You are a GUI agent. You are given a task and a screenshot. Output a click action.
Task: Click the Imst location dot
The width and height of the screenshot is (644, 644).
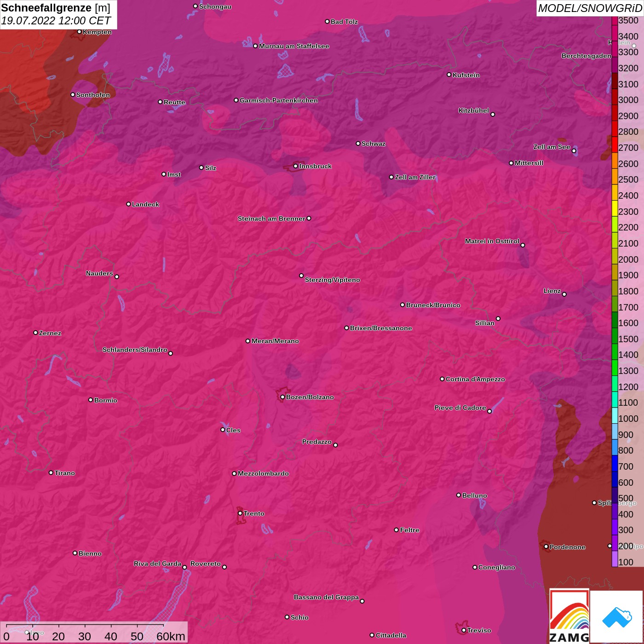coord(164,174)
